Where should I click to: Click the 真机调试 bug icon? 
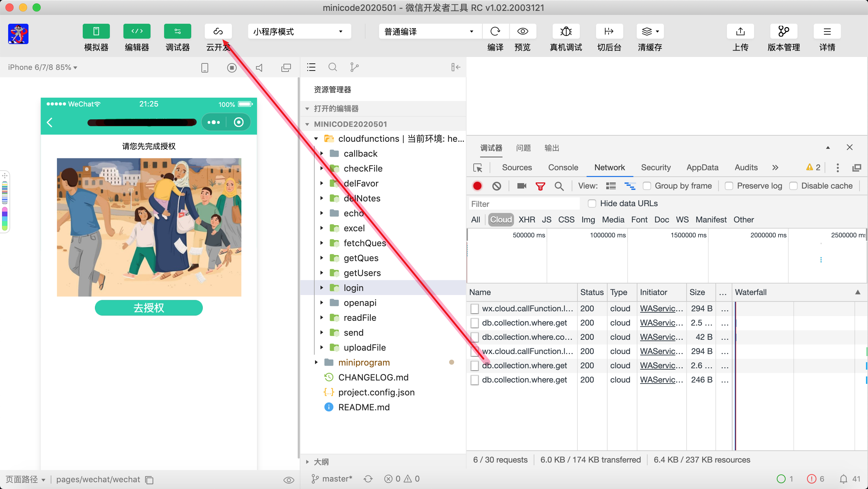[x=566, y=32]
